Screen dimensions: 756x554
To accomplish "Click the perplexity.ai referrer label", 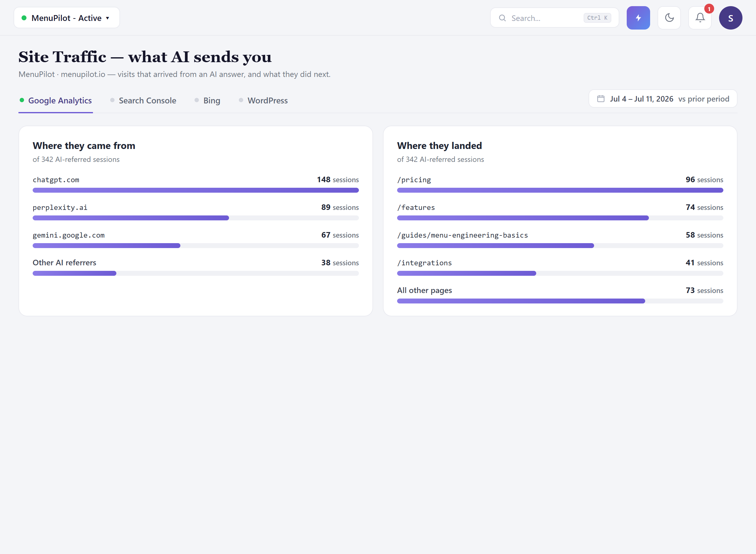I will point(60,207).
